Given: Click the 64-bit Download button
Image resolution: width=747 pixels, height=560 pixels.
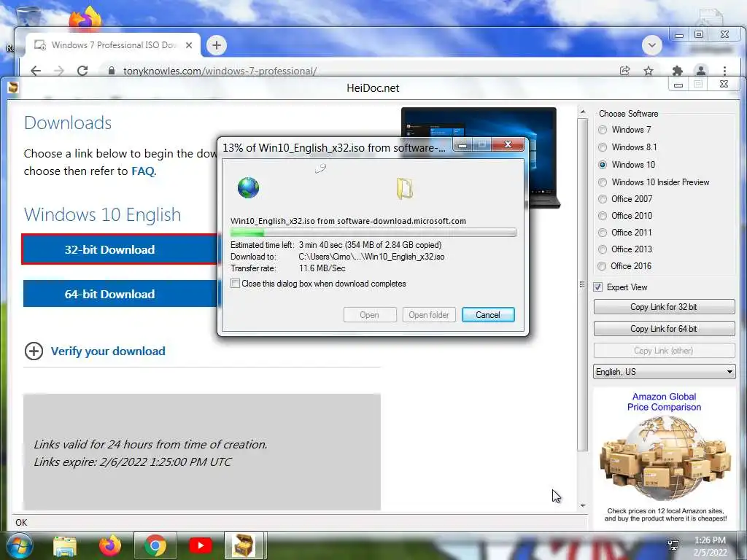Looking at the screenshot, I should click(119, 294).
